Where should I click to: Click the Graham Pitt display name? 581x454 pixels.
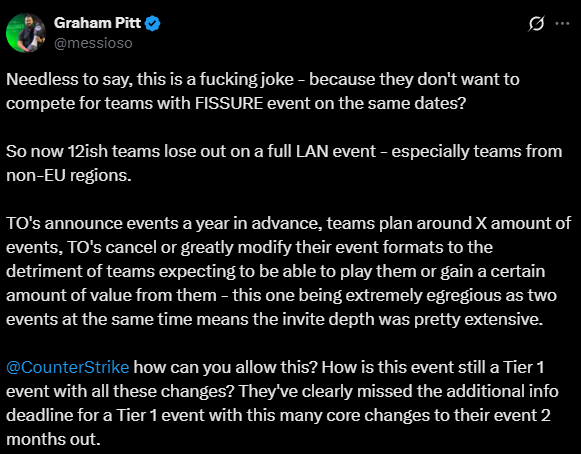[97, 23]
